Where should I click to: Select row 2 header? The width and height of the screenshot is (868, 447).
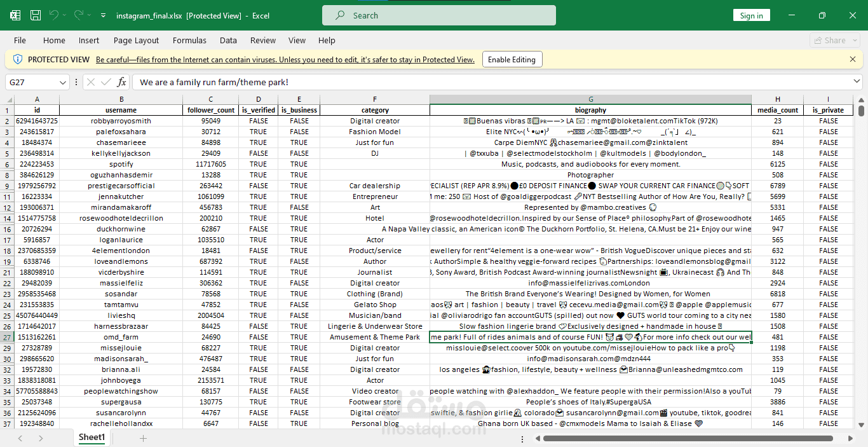point(7,121)
